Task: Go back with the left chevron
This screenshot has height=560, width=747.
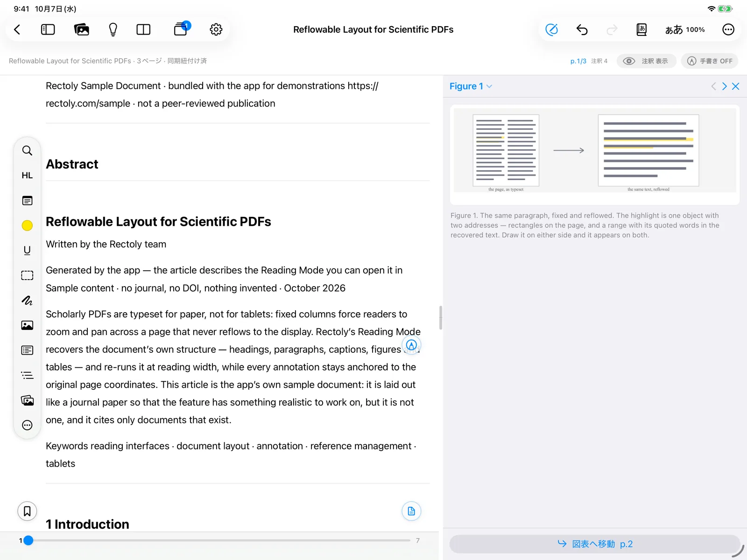Action: point(17,30)
